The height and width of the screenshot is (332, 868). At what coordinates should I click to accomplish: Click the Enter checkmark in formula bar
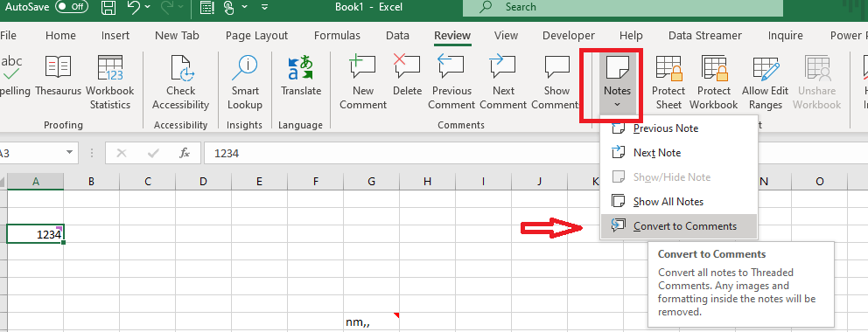click(153, 153)
